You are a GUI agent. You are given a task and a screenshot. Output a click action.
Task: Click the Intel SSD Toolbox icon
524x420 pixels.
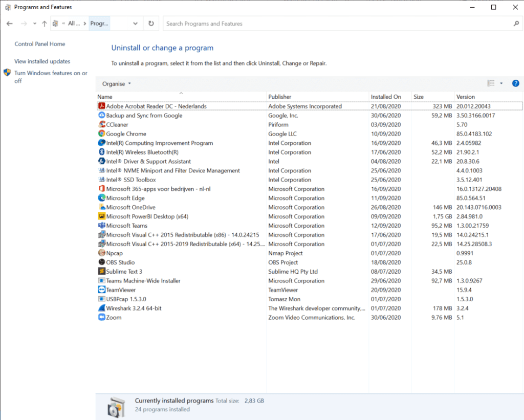(x=102, y=180)
